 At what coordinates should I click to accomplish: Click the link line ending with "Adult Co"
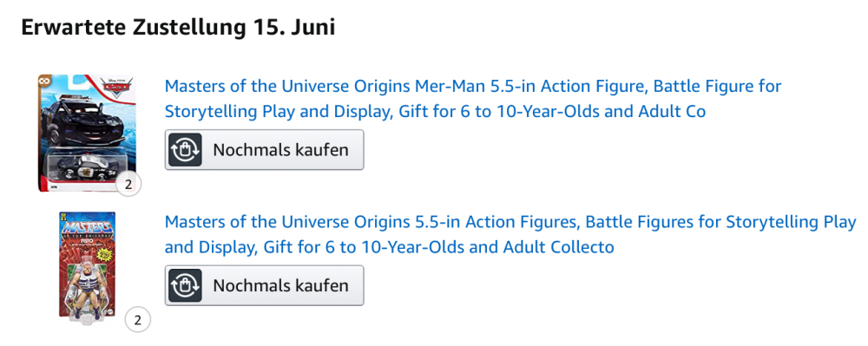[435, 112]
